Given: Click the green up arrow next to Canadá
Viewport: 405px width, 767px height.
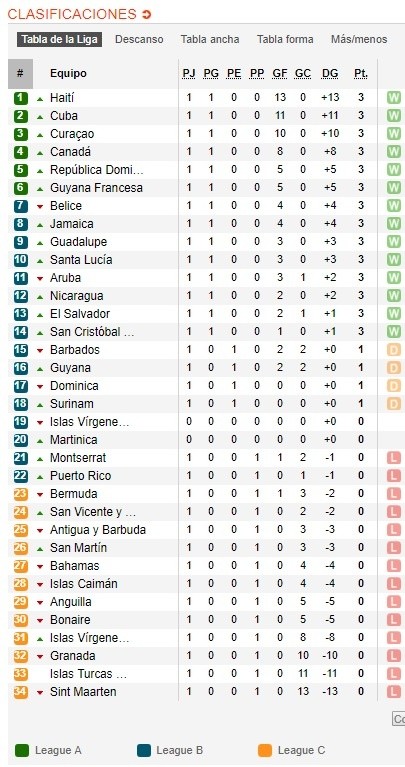Looking at the screenshot, I should pos(40,152).
